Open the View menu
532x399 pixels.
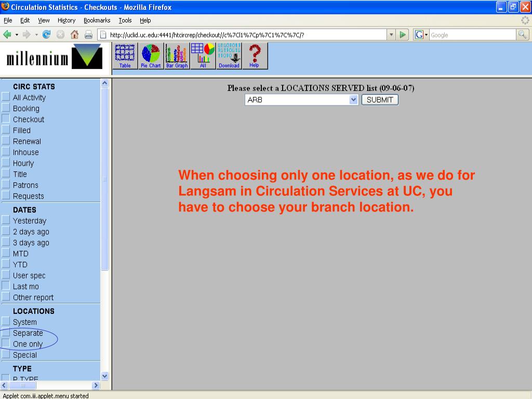coord(44,20)
